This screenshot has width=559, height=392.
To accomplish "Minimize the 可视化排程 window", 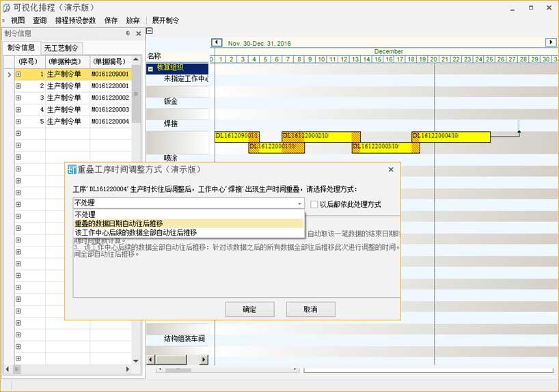I will coord(513,8).
